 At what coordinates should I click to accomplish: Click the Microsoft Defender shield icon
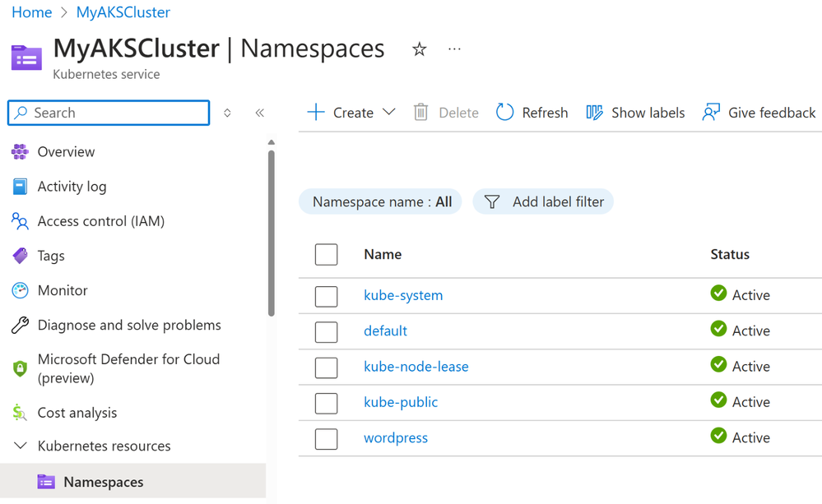(x=20, y=368)
